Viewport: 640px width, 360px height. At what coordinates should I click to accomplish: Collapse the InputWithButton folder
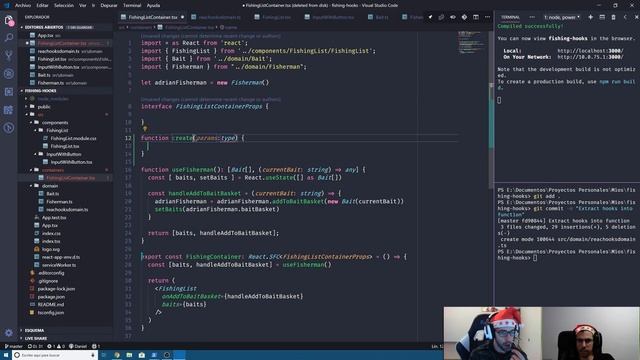(x=64, y=154)
